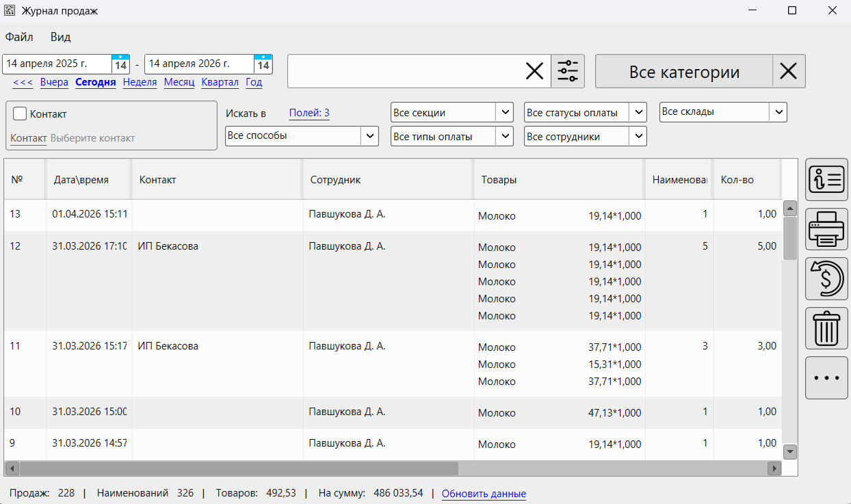Click the Обновить данные link
Viewport: 851px width, 504px height.
tap(484, 494)
